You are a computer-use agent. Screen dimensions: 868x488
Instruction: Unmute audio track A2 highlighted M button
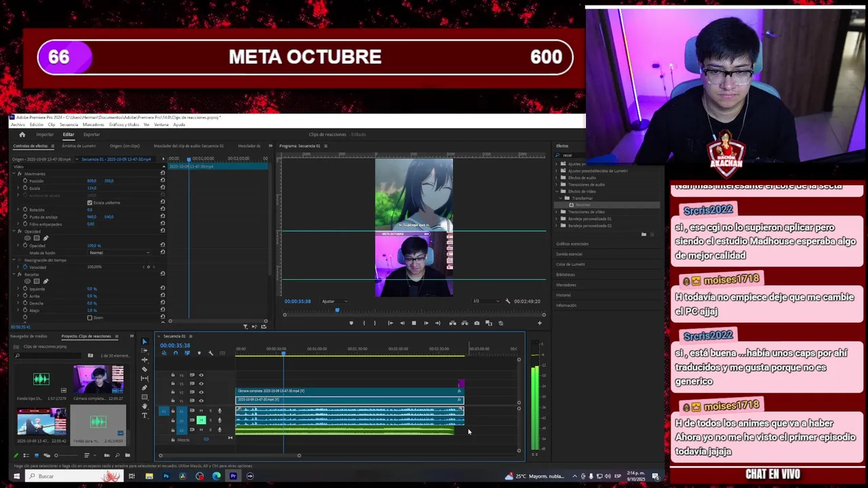point(201,420)
